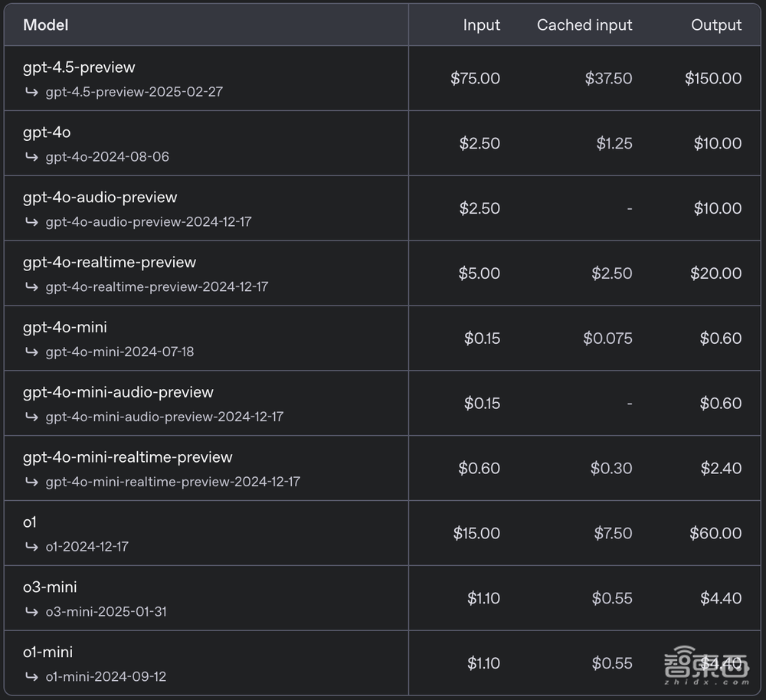Click the $0.075 cached input price

607,339
